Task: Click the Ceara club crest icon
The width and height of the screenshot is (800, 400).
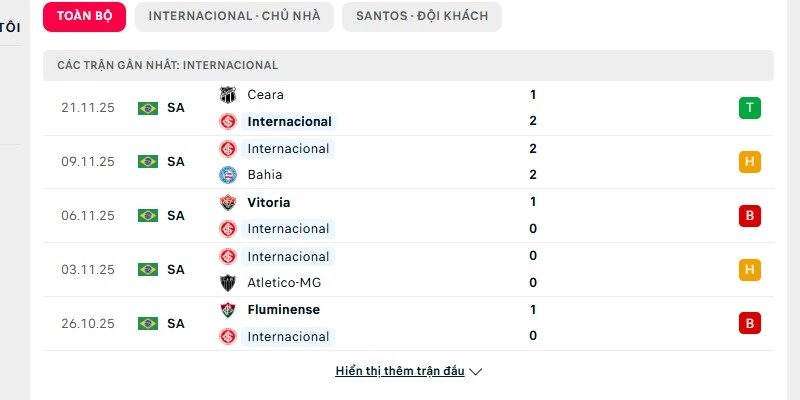Action: click(x=228, y=95)
